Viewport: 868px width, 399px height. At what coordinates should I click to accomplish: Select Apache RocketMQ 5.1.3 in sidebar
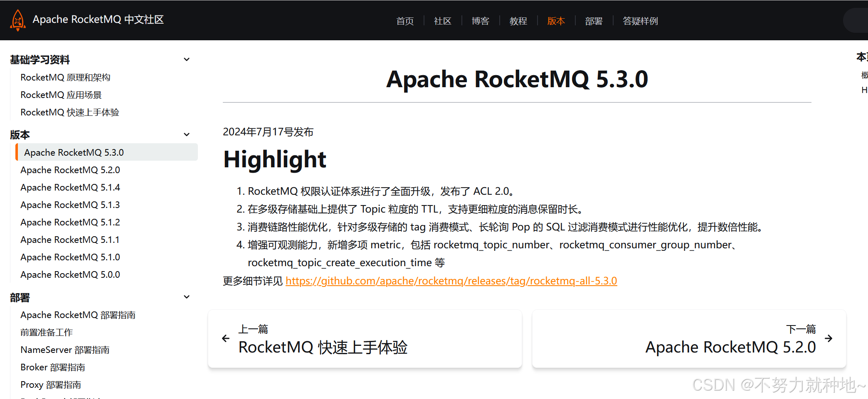pyautogui.click(x=70, y=205)
